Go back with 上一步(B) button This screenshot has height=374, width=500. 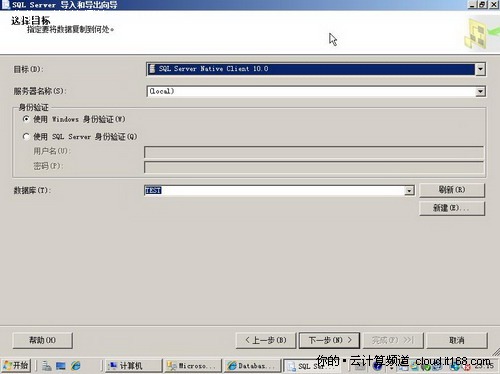(266, 340)
